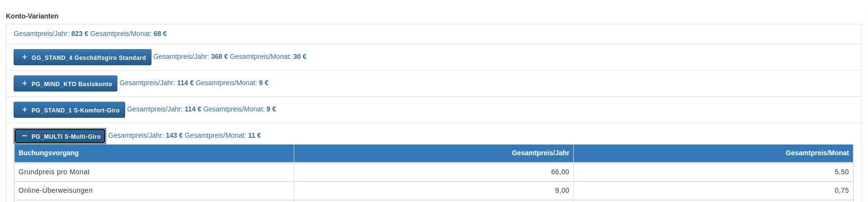868x202 pixels.
Task: Click the Buchungsvorgang column header
Action: 154,153
